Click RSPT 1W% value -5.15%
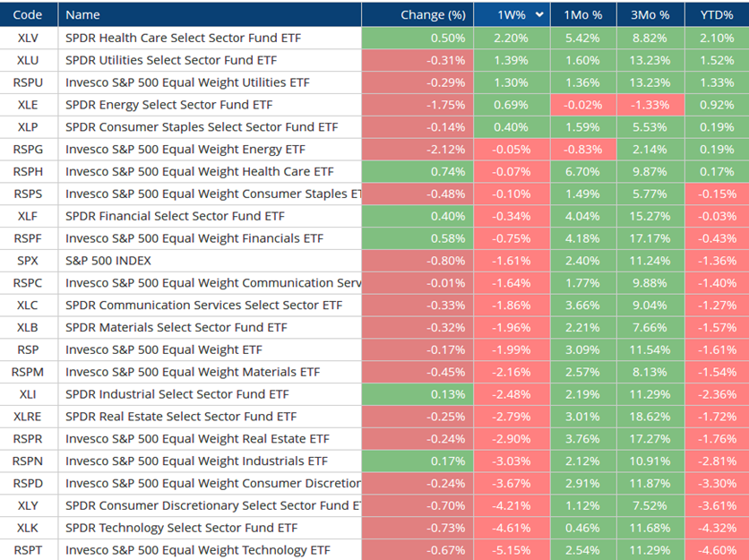749x560 pixels. [x=511, y=550]
